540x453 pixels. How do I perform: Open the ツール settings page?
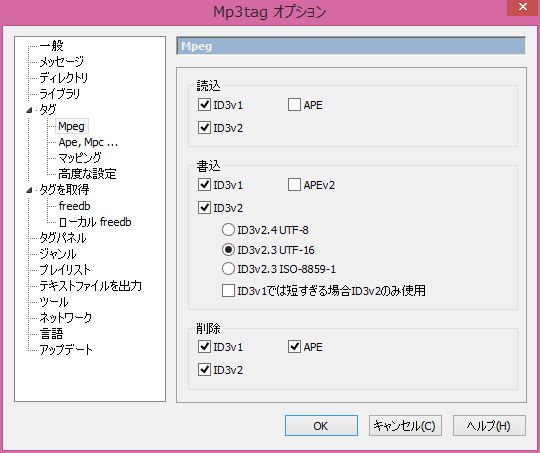(x=54, y=302)
